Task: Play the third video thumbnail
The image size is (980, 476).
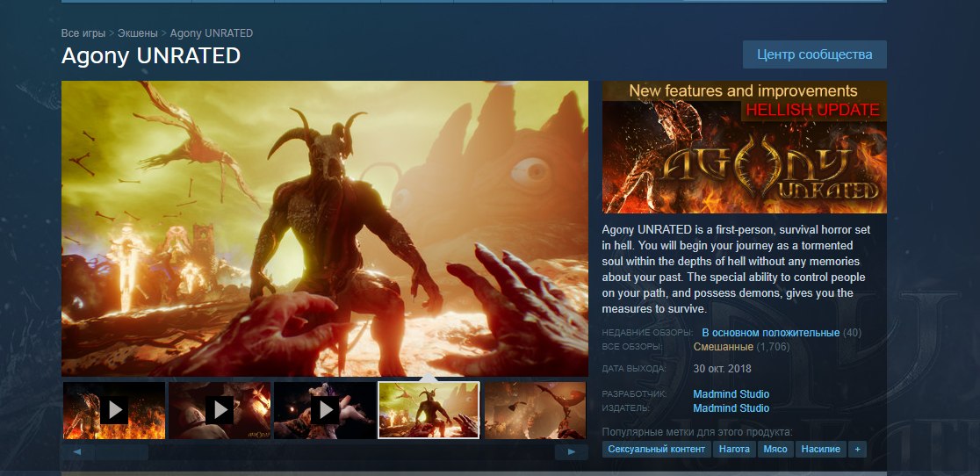Action: (325, 410)
